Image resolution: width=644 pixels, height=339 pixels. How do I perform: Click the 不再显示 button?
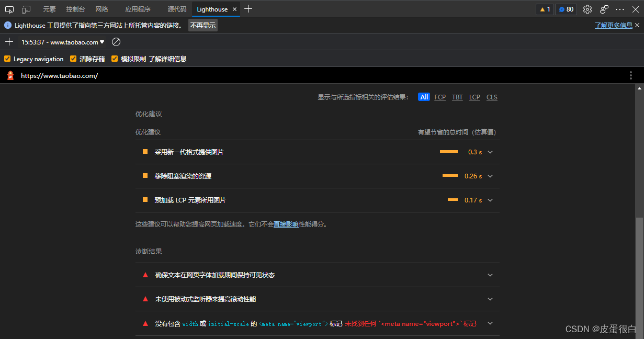click(x=202, y=25)
